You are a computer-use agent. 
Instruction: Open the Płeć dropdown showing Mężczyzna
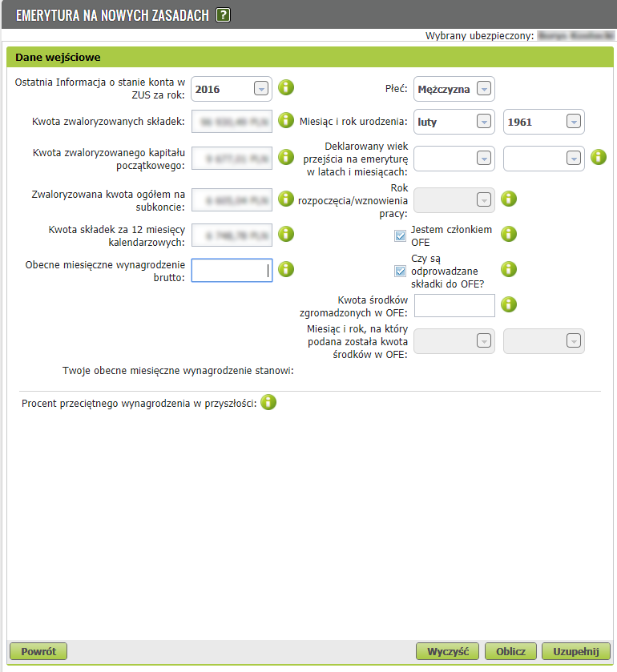pyautogui.click(x=454, y=89)
